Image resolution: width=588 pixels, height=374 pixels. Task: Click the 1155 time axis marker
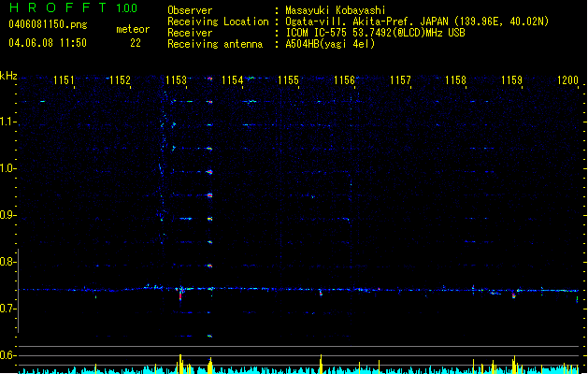[288, 80]
